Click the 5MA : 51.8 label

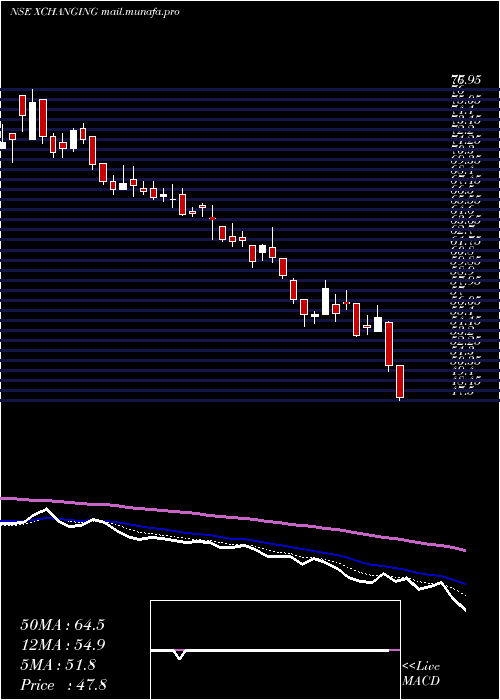pos(58,665)
